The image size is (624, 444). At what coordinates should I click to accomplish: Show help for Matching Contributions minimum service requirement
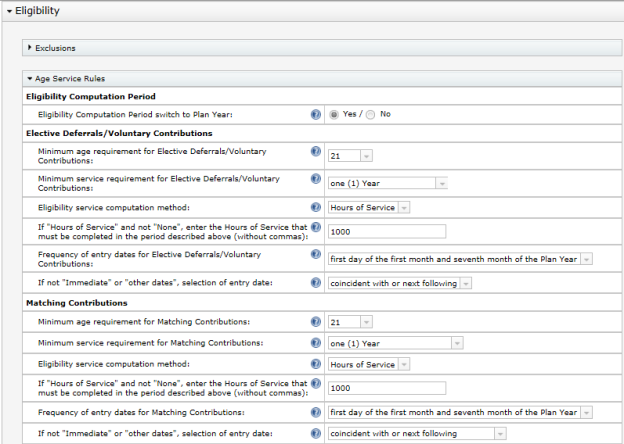(316, 343)
